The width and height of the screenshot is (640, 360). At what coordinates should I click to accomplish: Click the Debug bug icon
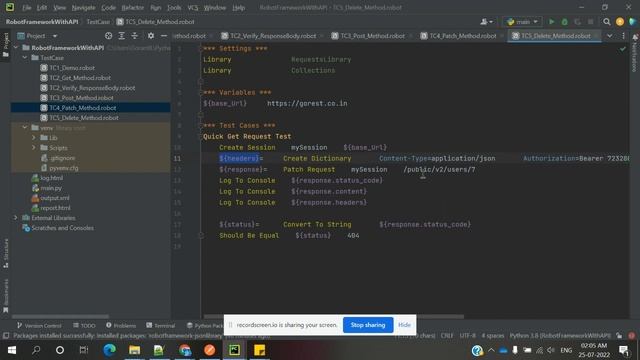pyautogui.click(x=564, y=22)
